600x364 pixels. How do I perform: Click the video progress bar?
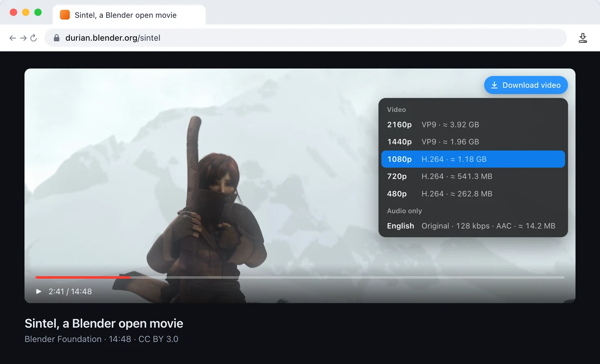[x=300, y=277]
